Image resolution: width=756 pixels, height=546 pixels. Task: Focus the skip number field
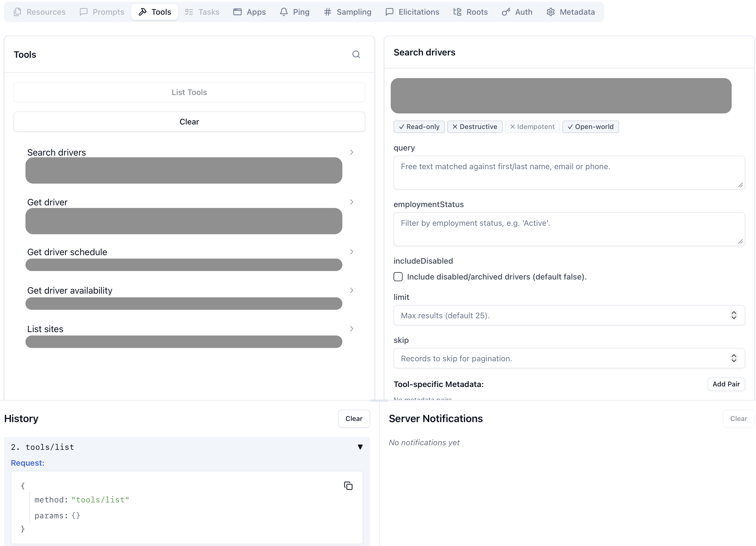pyautogui.click(x=569, y=358)
